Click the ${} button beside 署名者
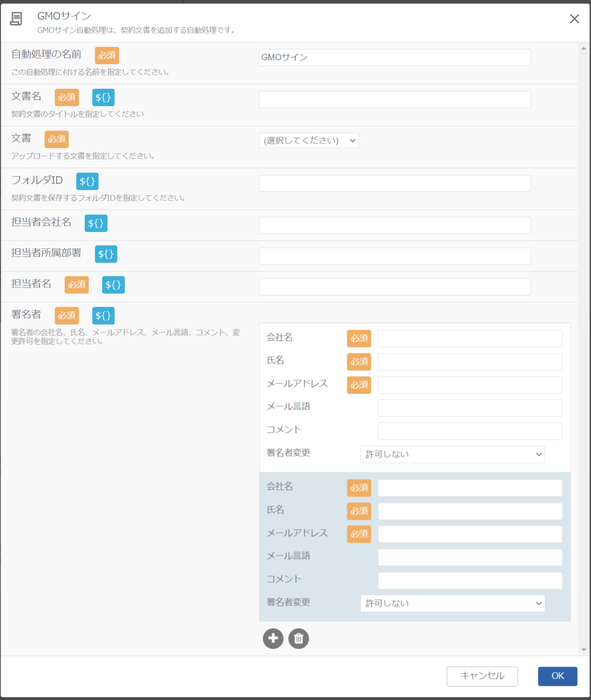The height and width of the screenshot is (700, 591). 103,316
